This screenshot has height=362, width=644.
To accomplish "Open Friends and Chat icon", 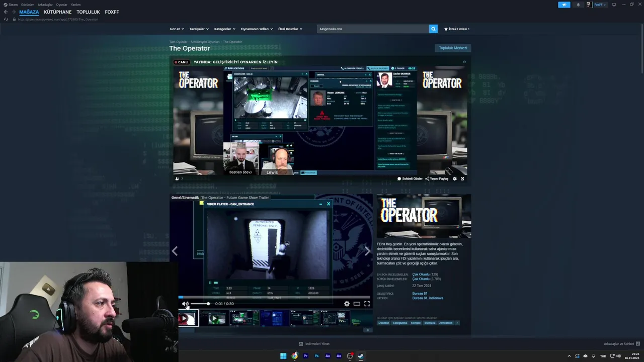I will [x=638, y=344].
